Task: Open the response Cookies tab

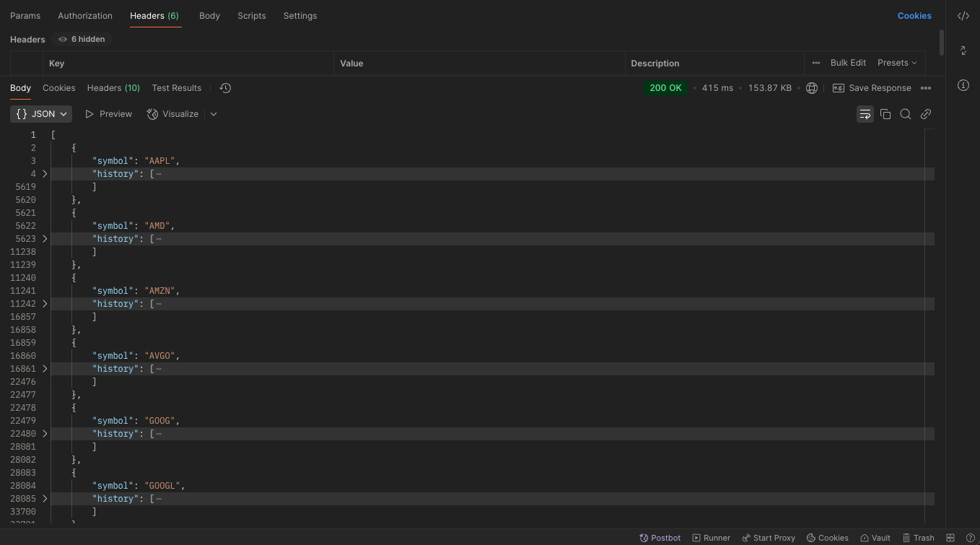Action: (59, 88)
